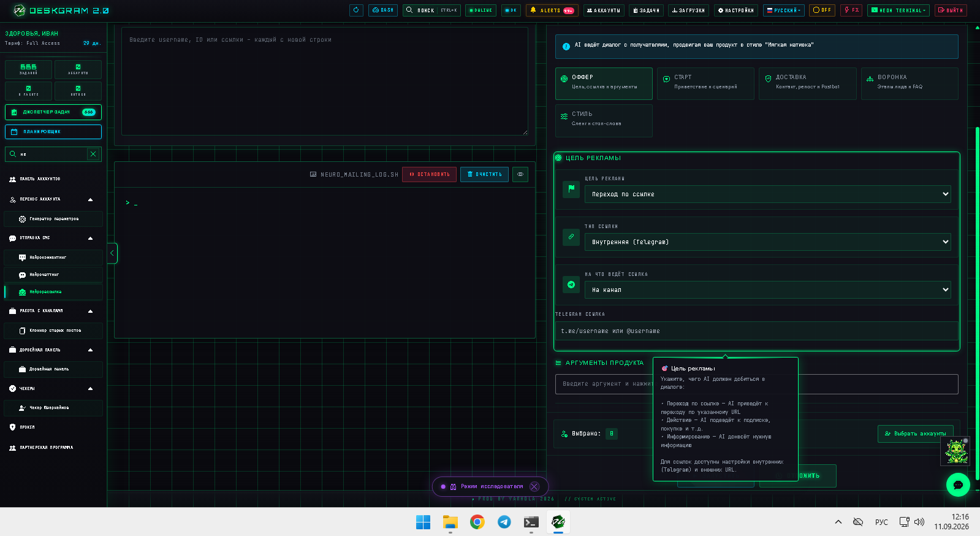Open the Поиск search box in top bar
This screenshot has height=536, width=980.
point(431,10)
